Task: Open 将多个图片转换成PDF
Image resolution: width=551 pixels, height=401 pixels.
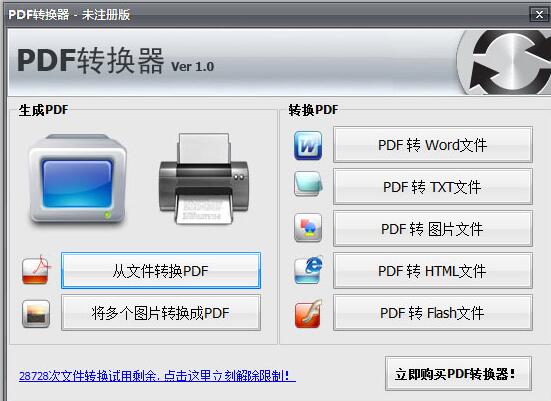Action: pyautogui.click(x=161, y=312)
